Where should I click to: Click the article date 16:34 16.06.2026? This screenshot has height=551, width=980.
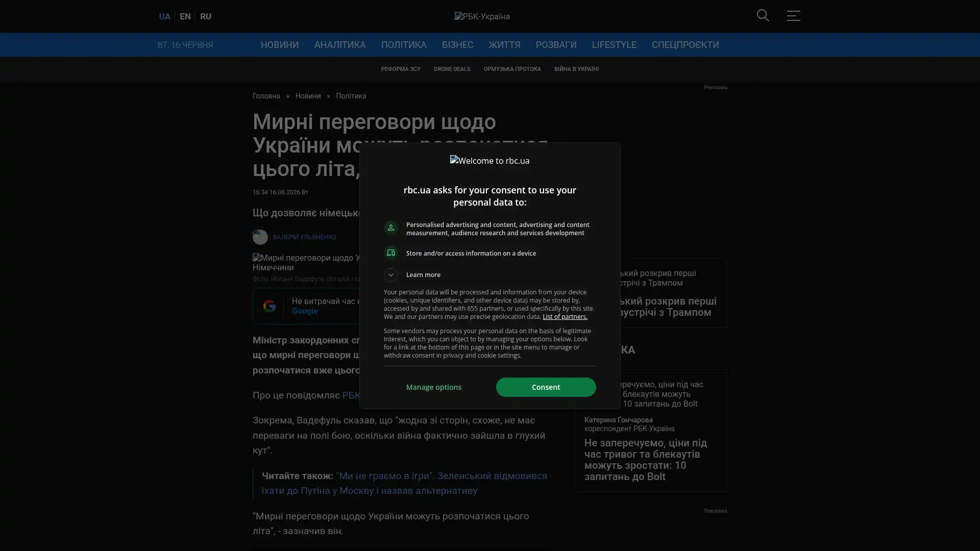click(x=280, y=192)
